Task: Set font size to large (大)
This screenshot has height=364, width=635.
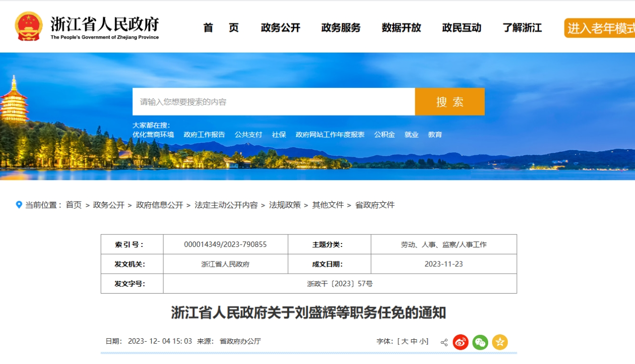Action: click(x=404, y=342)
